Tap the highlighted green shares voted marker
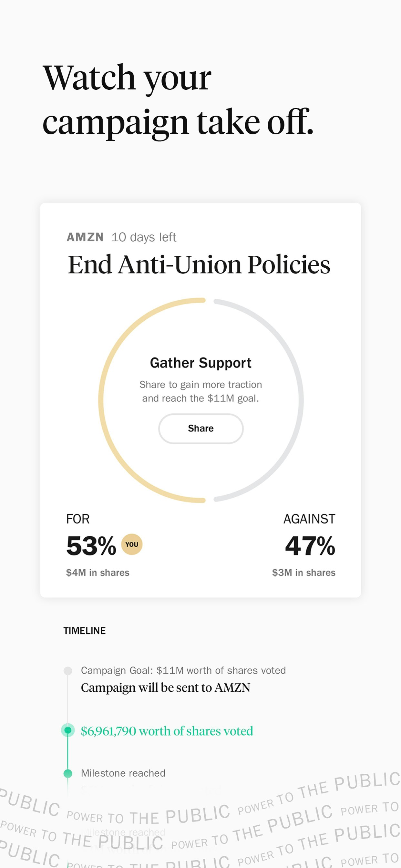 click(x=68, y=730)
